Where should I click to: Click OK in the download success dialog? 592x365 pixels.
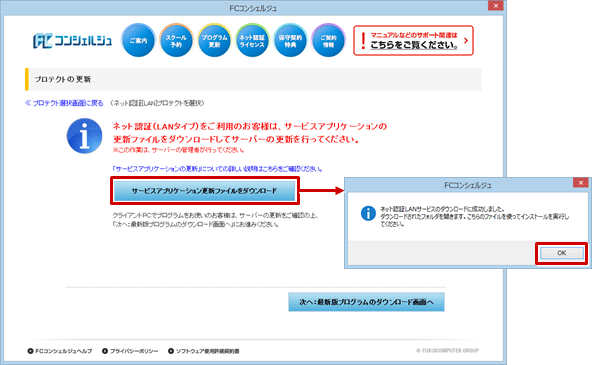click(x=561, y=253)
